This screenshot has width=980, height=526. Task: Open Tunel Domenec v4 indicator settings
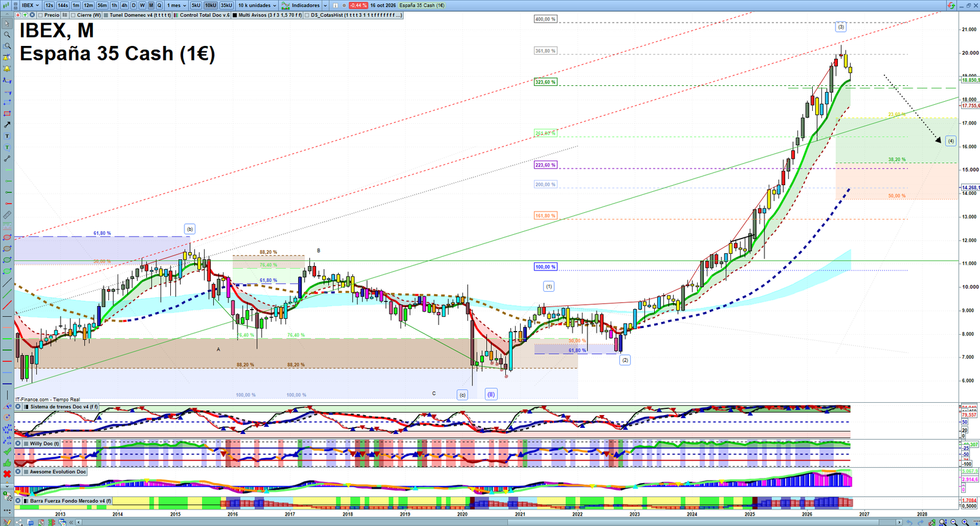point(137,15)
